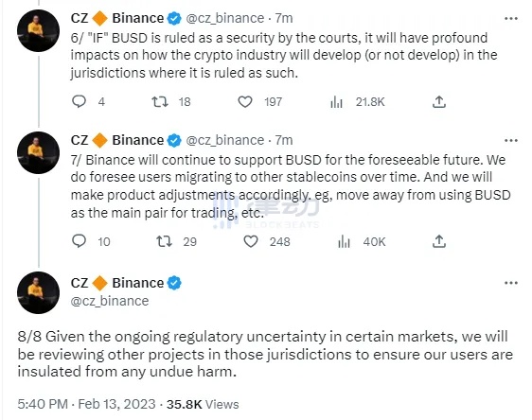The height and width of the screenshot is (420, 532).
Task: Open CZ profile picture on first tweet
Action: (x=39, y=31)
